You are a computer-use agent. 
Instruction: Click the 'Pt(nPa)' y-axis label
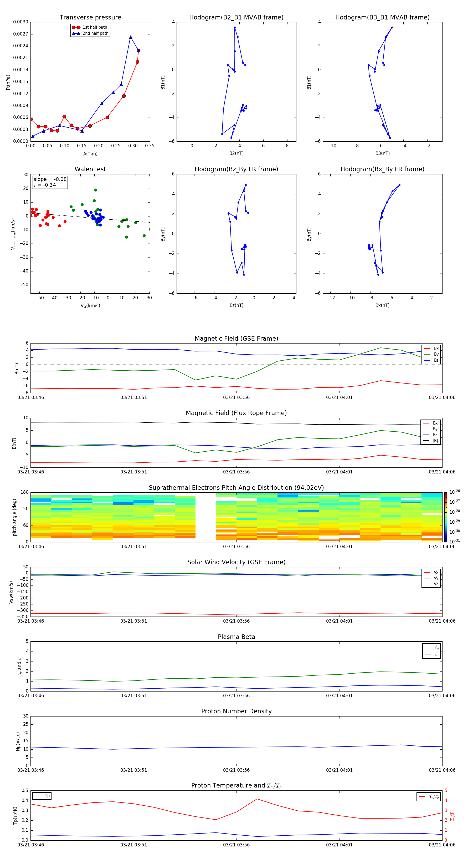8,82
